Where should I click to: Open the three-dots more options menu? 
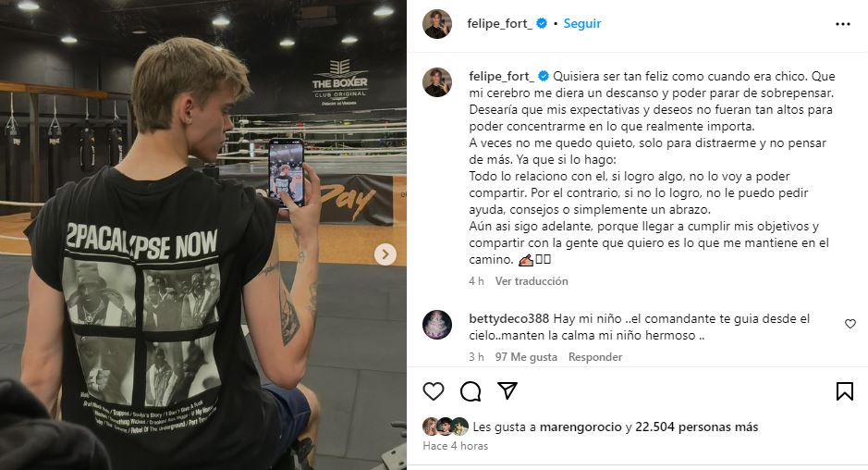(x=842, y=24)
